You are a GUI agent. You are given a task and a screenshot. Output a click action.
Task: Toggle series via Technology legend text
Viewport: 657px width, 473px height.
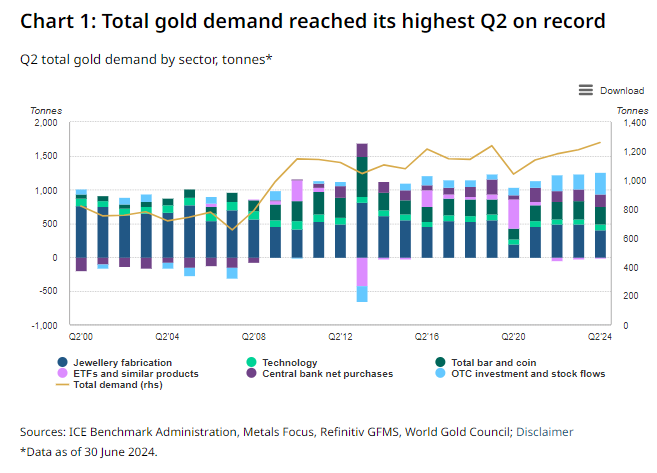290,363
